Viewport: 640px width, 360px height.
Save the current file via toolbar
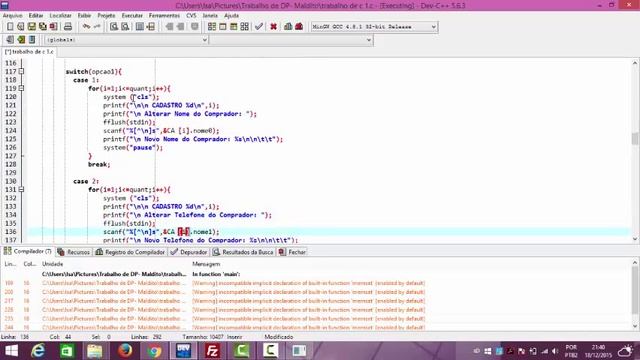(x=31, y=27)
